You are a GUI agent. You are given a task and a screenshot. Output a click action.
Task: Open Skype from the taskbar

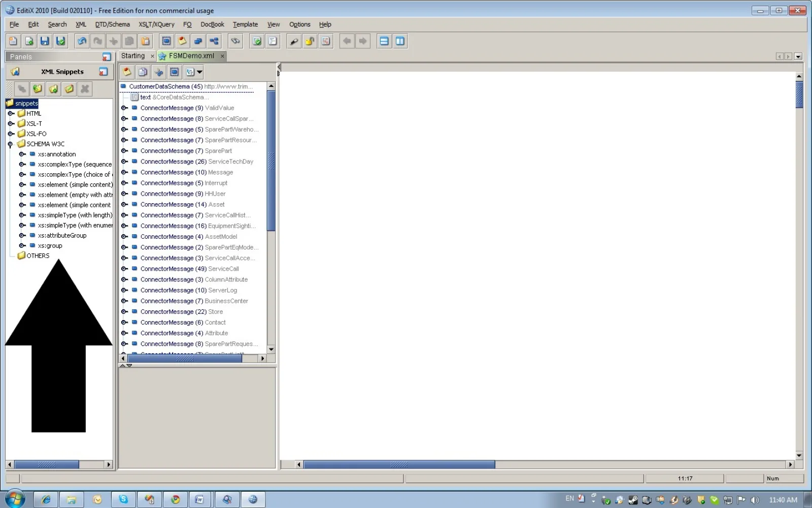coord(123,499)
